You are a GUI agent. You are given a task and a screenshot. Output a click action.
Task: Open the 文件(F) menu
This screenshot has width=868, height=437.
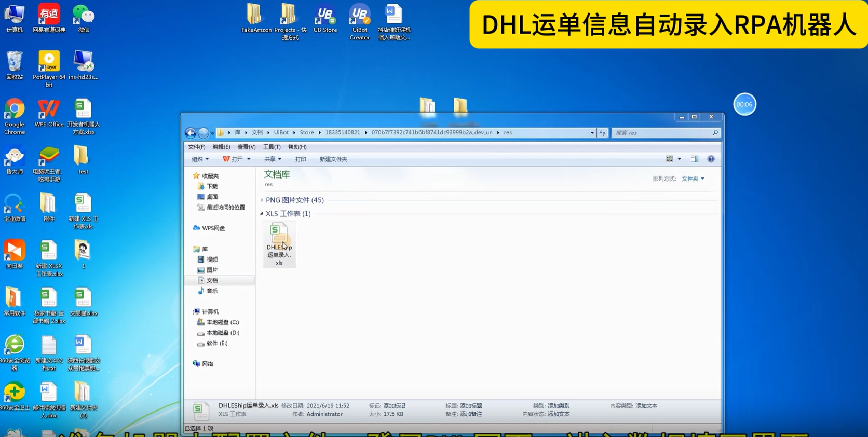point(196,147)
